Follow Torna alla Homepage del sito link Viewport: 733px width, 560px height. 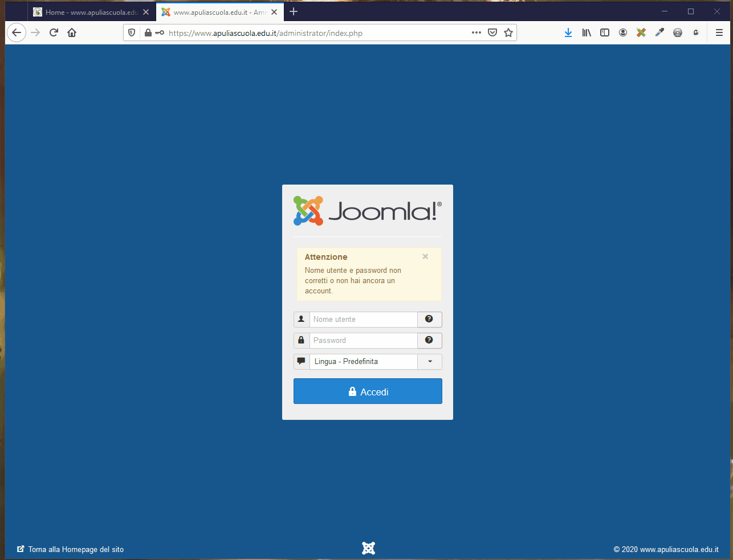pyautogui.click(x=70, y=549)
